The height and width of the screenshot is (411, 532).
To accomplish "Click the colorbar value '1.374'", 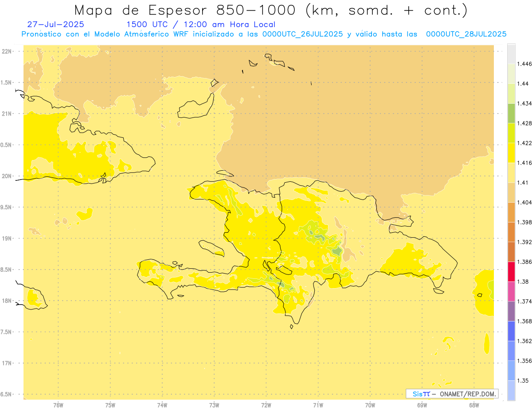I will point(525,301).
